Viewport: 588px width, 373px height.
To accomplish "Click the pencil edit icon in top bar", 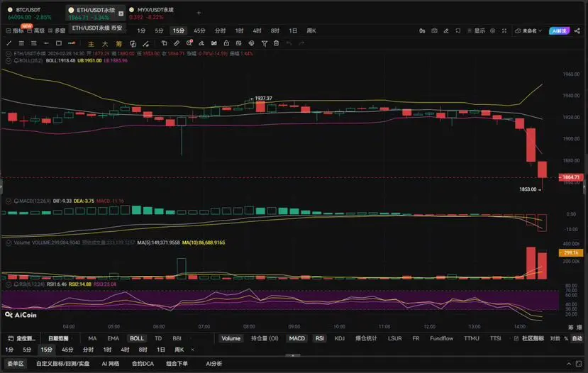I will pyautogui.click(x=446, y=30).
